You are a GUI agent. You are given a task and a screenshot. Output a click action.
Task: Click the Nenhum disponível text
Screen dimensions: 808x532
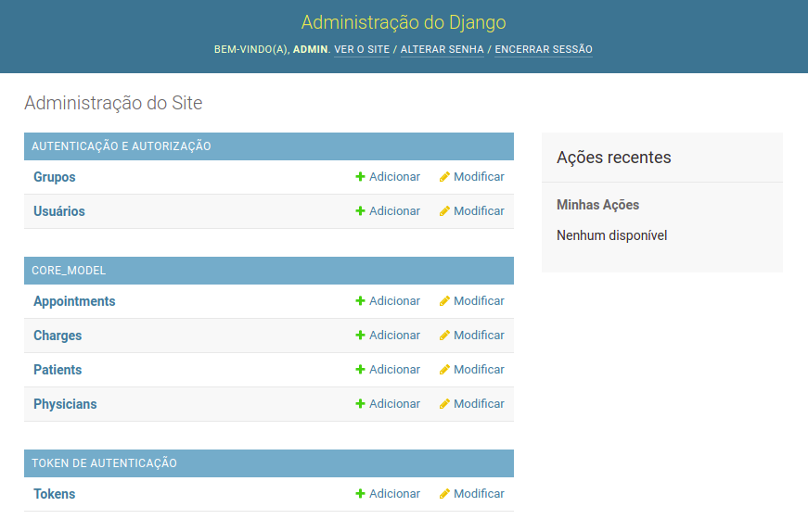pos(611,235)
